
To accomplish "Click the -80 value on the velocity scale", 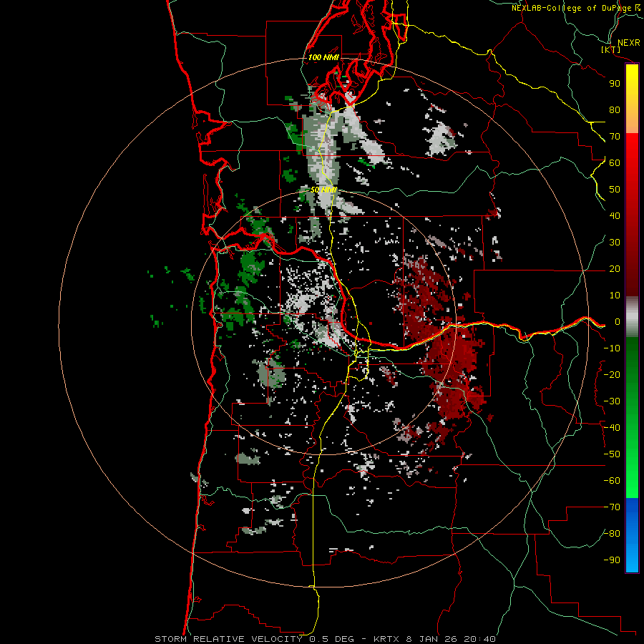I will [612, 534].
